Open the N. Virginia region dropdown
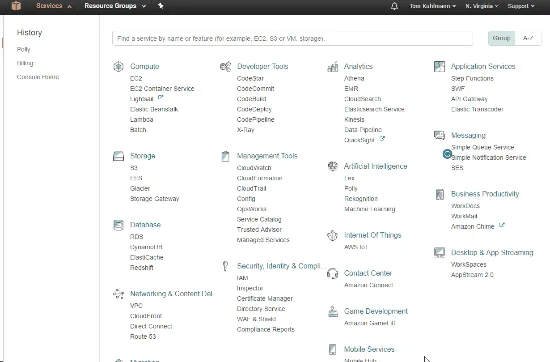This screenshot has height=362, width=550. tap(482, 6)
